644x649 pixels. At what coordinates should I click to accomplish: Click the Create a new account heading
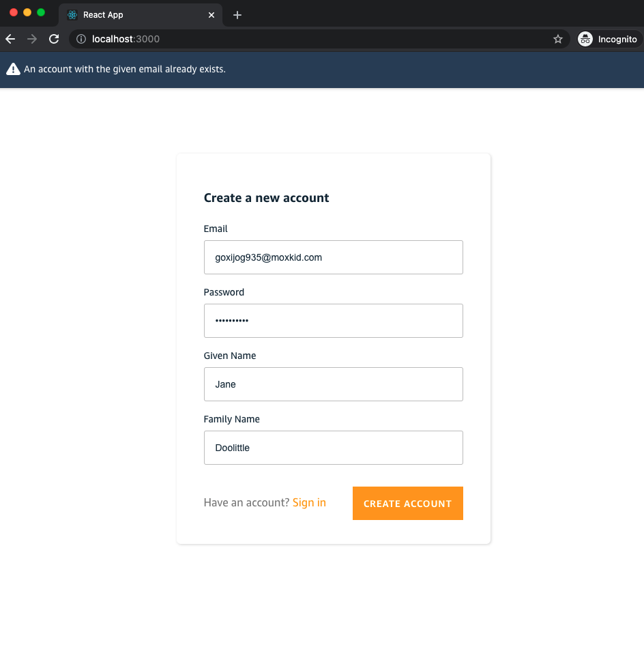(x=266, y=198)
